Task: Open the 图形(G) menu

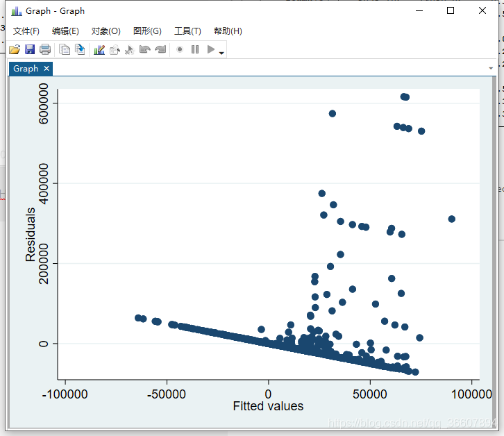Action: (147, 31)
